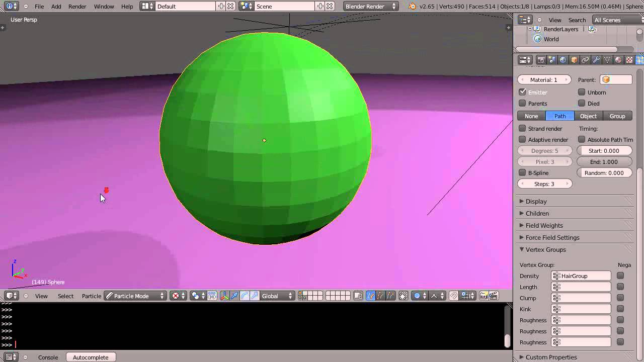Open the Material properties sphere tab

618,60
